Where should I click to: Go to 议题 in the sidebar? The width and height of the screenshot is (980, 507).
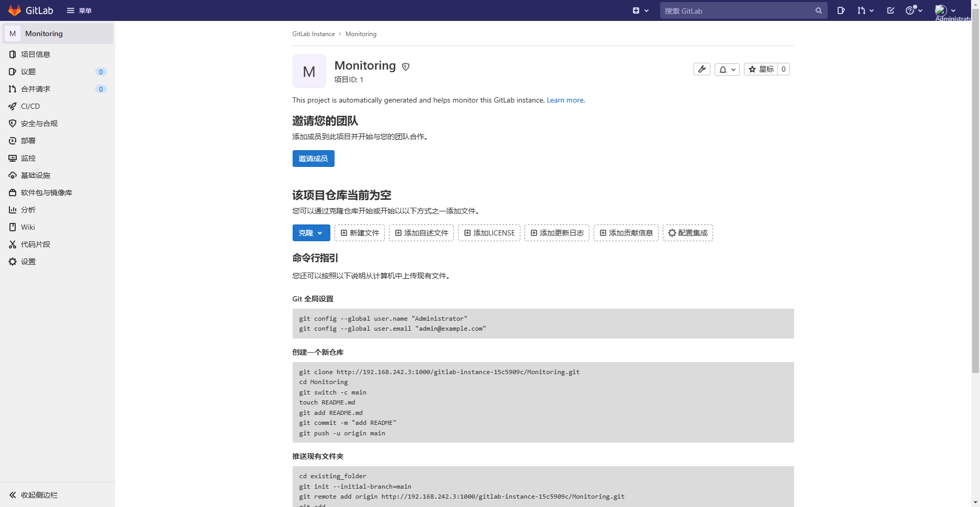tap(58, 72)
